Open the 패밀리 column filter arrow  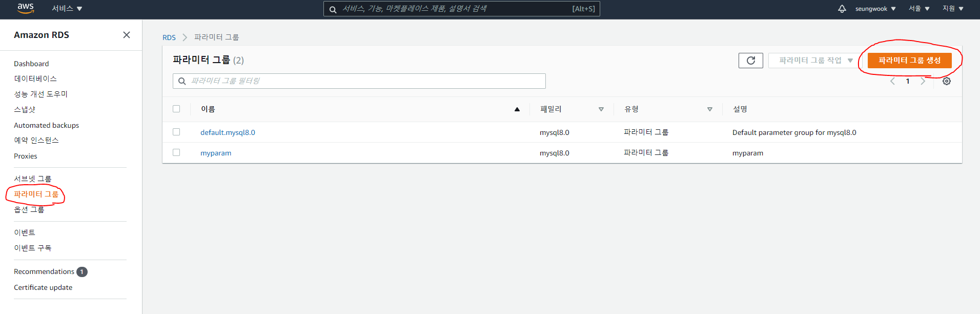click(x=601, y=109)
